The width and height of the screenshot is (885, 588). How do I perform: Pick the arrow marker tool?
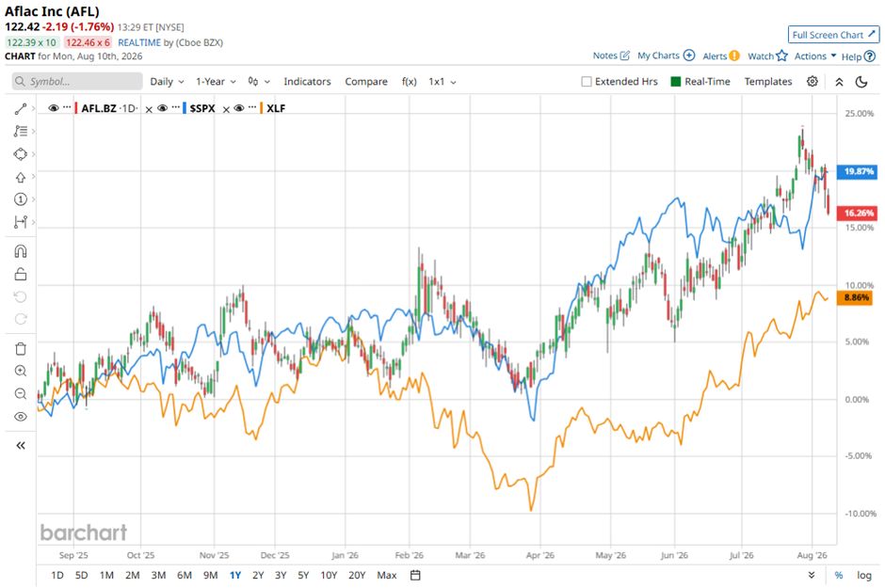click(x=21, y=177)
